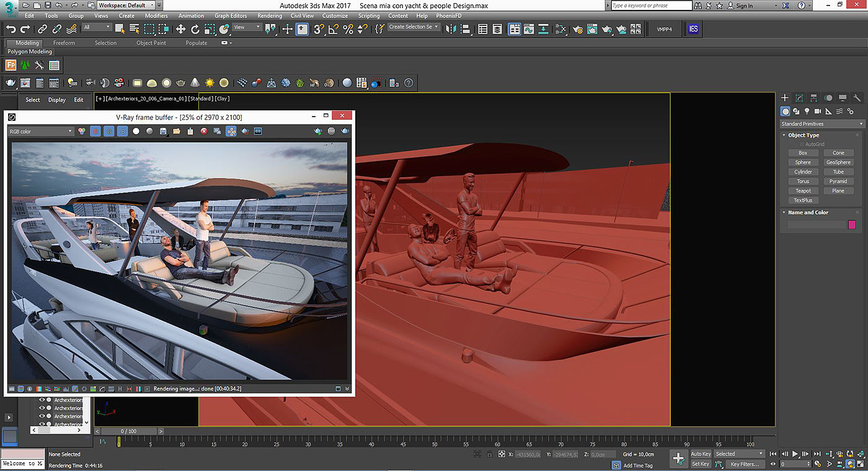Open the Modify panel tab icon
Image resolution: width=868 pixels, height=471 pixels.
(799, 98)
